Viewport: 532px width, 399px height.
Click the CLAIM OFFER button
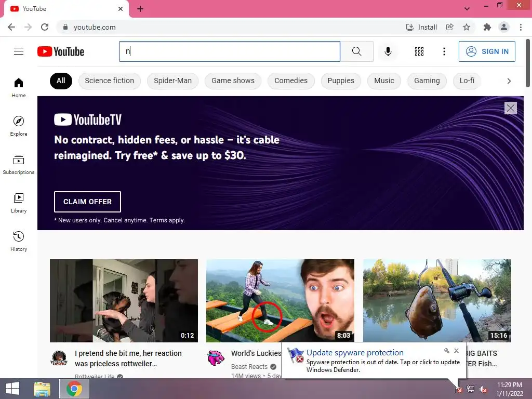87,202
